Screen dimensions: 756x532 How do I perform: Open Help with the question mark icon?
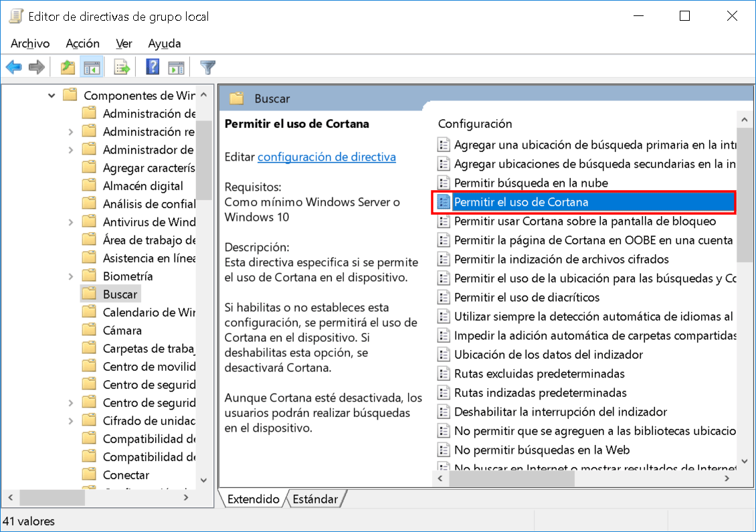(x=153, y=67)
